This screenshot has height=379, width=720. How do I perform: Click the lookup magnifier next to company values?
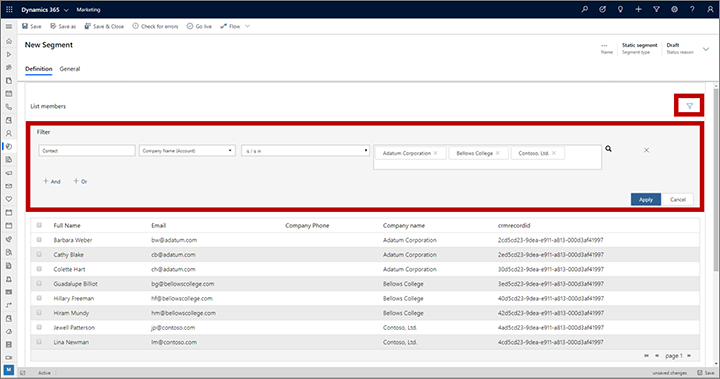tap(608, 149)
